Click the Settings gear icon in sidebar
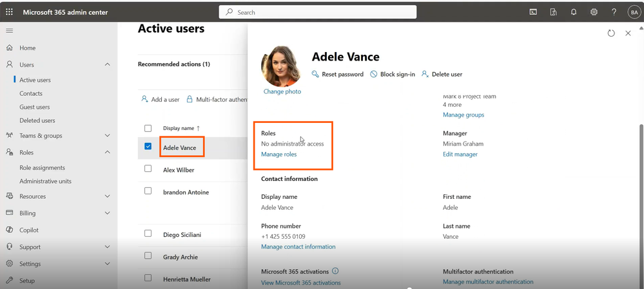The width and height of the screenshot is (644, 289). pyautogui.click(x=10, y=264)
